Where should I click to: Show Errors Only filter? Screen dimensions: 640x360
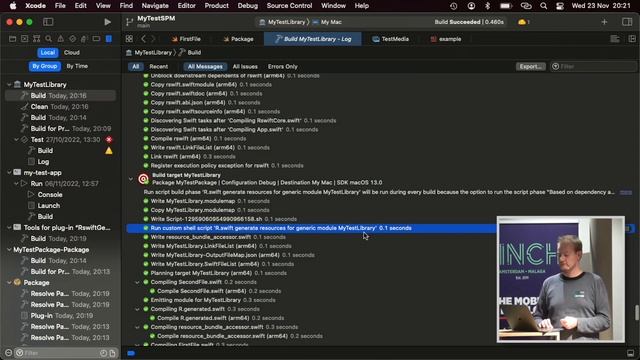point(282,67)
